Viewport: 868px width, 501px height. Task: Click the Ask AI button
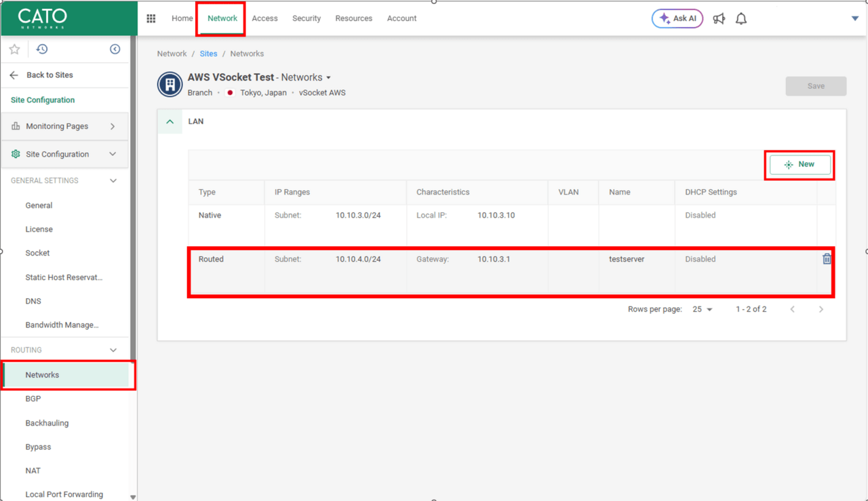[x=677, y=18]
